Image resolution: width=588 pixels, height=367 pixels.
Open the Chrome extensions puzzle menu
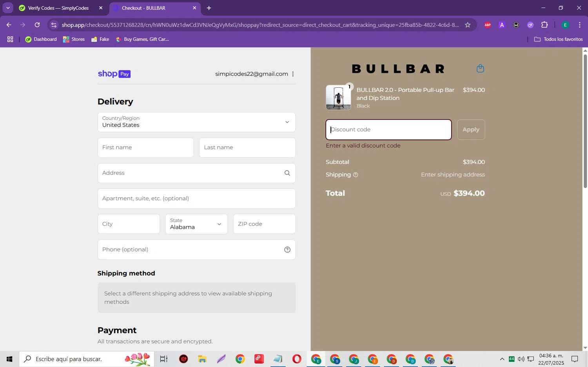coord(544,25)
